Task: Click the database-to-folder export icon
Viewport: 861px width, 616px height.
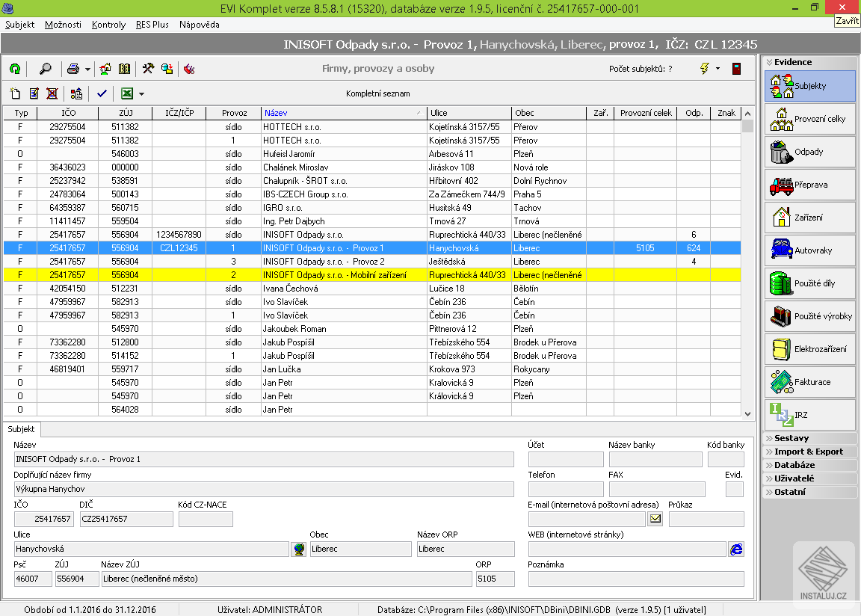Action: coord(167,69)
